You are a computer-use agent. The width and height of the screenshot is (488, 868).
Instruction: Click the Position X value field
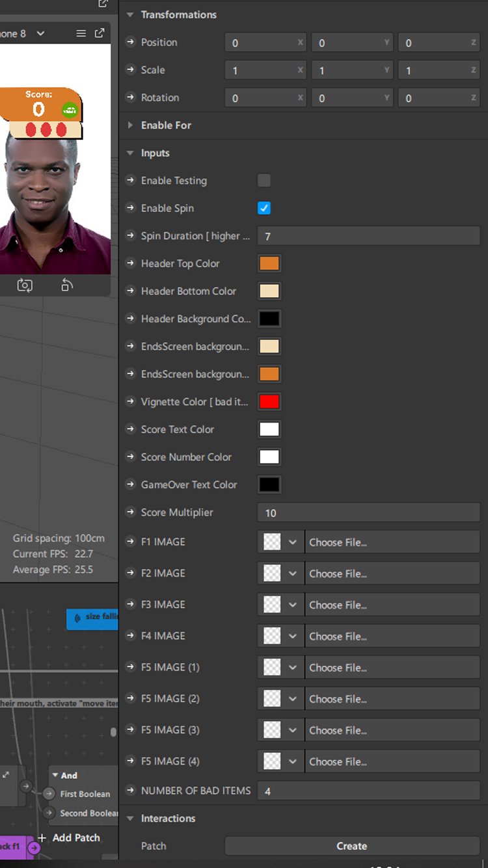pyautogui.click(x=266, y=42)
